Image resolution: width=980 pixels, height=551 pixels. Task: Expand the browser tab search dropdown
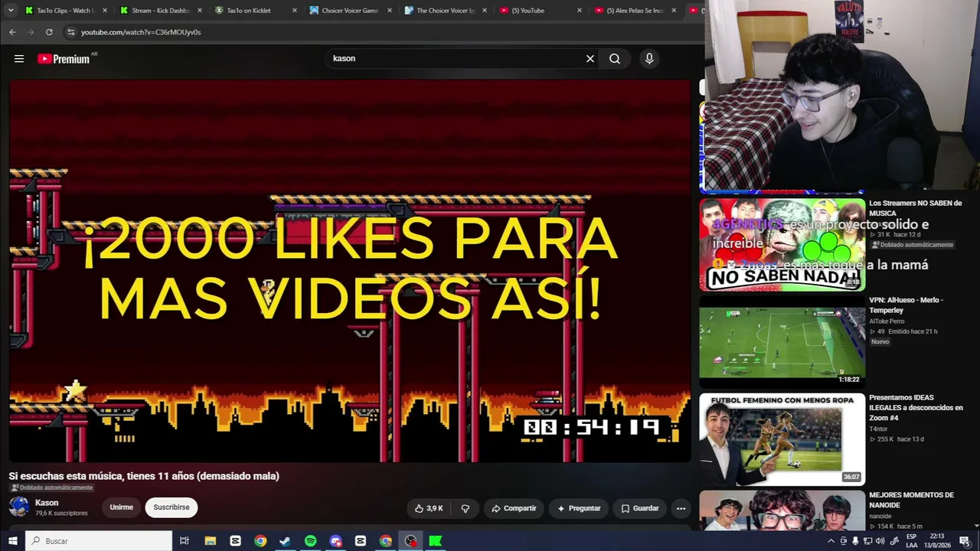click(x=12, y=11)
